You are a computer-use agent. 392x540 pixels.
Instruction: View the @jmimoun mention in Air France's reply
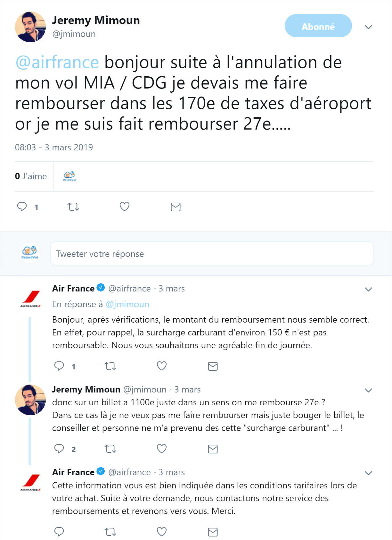coord(127,304)
